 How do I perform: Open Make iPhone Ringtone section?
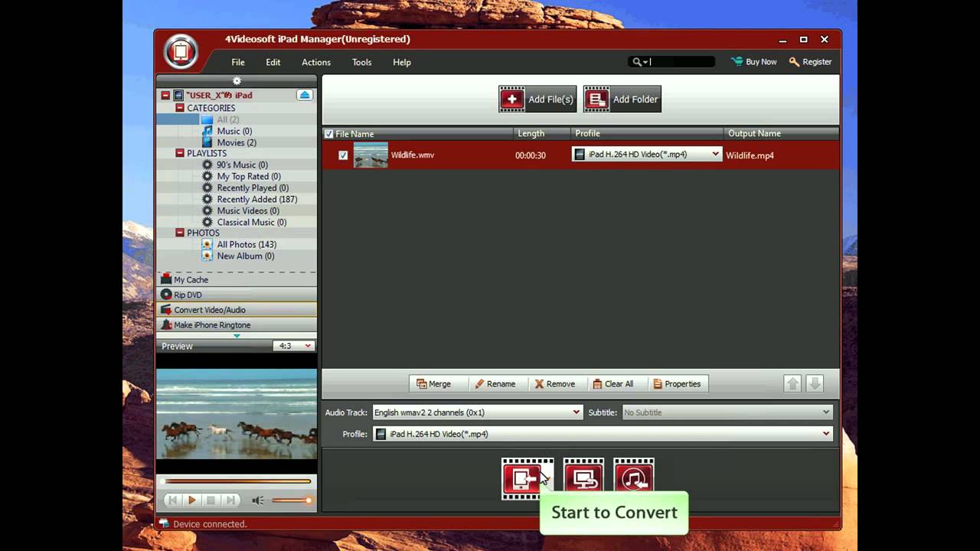[x=237, y=324]
